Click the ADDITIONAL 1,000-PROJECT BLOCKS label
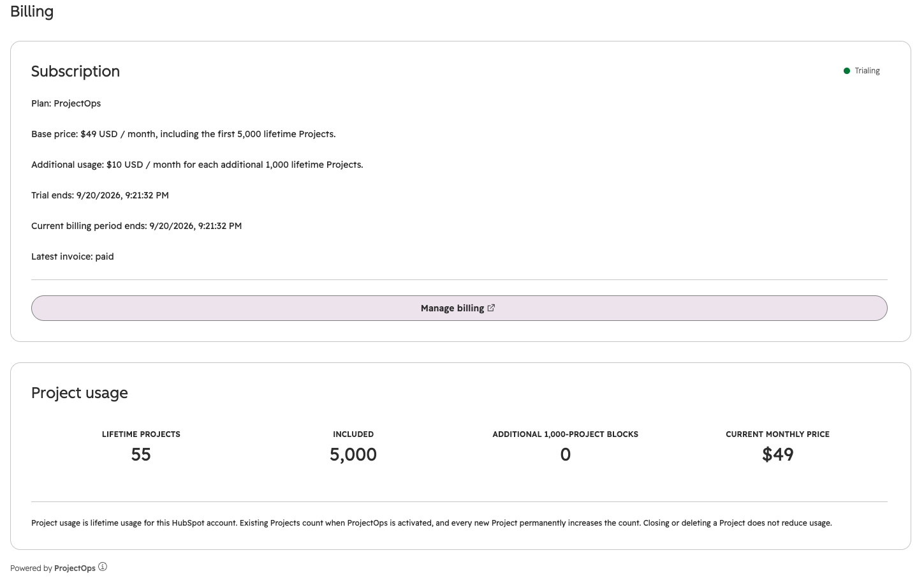The image size is (924, 578). 566,434
